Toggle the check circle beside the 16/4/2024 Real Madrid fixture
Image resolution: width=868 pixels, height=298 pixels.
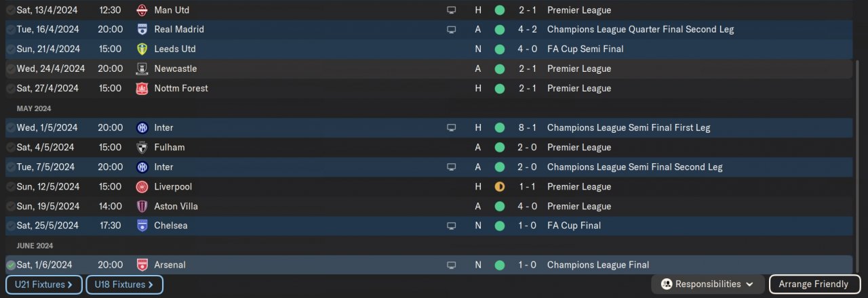click(11, 30)
